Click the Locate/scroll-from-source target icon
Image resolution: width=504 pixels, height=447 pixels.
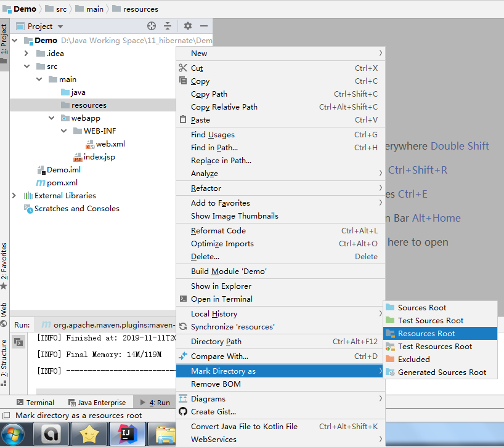click(x=152, y=26)
